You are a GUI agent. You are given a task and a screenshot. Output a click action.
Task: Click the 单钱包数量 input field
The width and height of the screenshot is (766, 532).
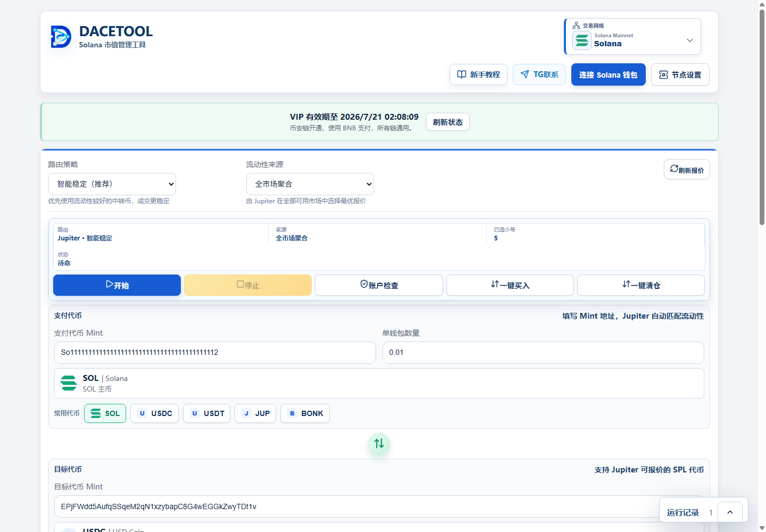[543, 353]
